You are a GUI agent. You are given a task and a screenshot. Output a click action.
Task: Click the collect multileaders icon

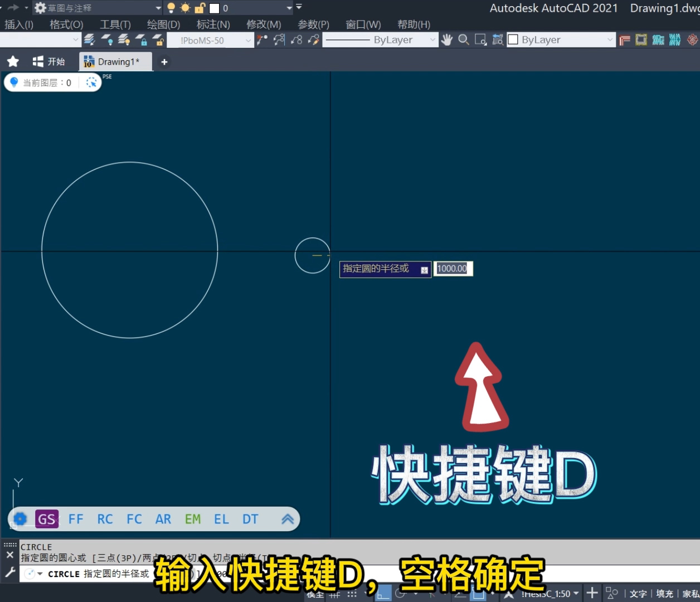pos(296,40)
